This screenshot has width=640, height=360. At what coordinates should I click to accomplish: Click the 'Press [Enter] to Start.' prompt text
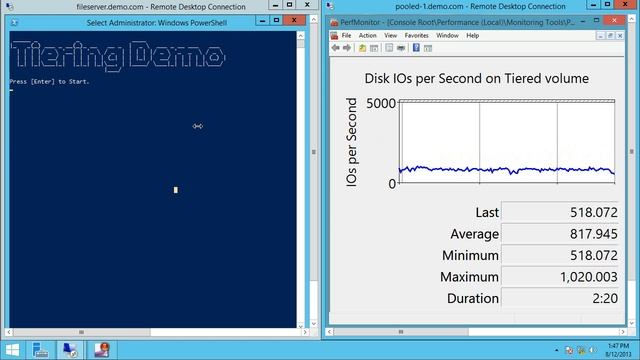(x=49, y=82)
